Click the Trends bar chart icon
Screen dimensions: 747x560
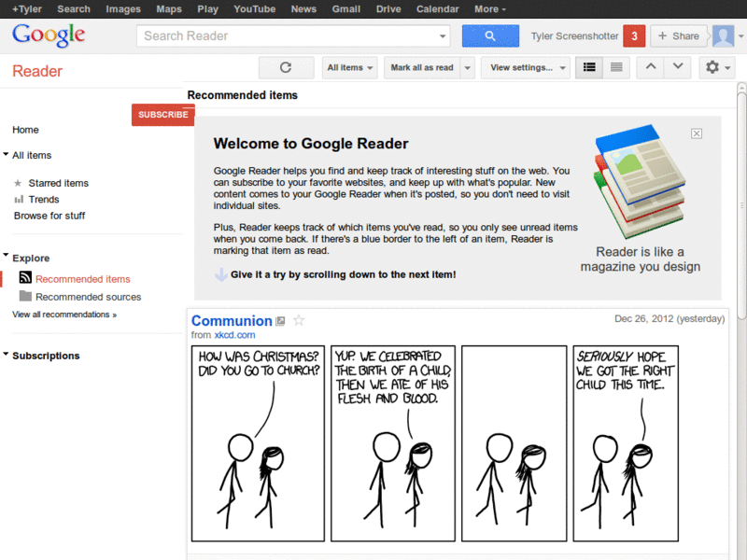[x=19, y=199]
